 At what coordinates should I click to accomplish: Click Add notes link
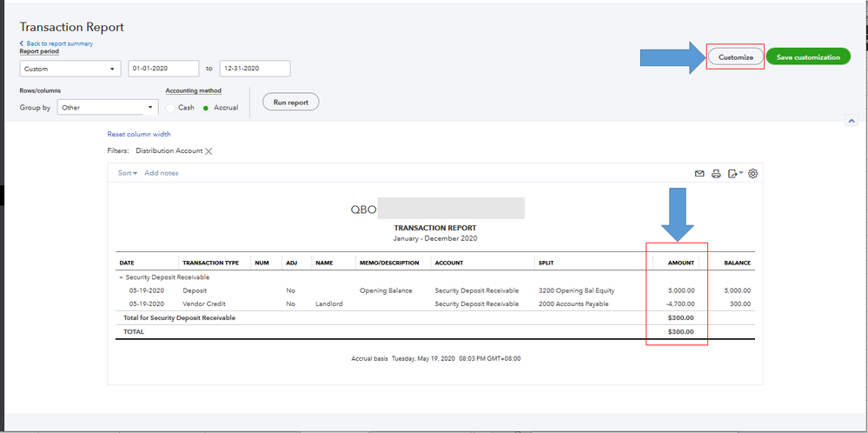162,173
